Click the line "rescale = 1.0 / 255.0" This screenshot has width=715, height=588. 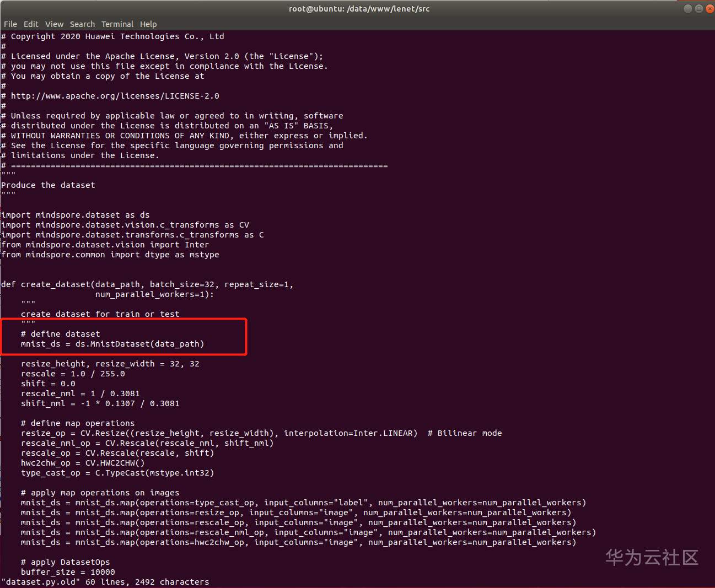73,374
